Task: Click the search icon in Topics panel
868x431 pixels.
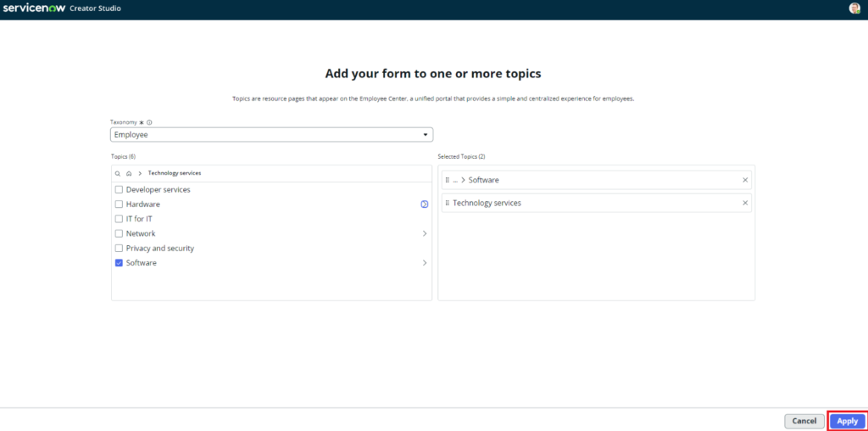Action: pyautogui.click(x=118, y=173)
